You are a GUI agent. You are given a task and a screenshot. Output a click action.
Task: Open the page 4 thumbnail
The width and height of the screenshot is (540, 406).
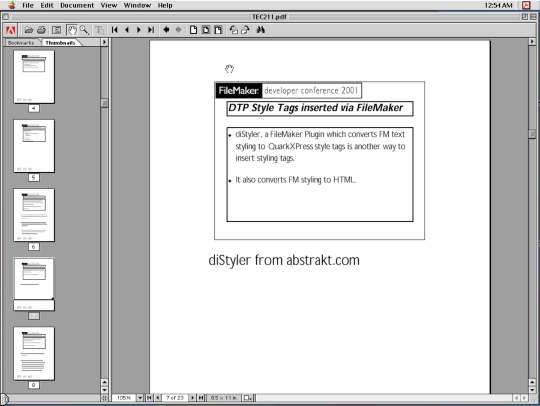(34, 77)
